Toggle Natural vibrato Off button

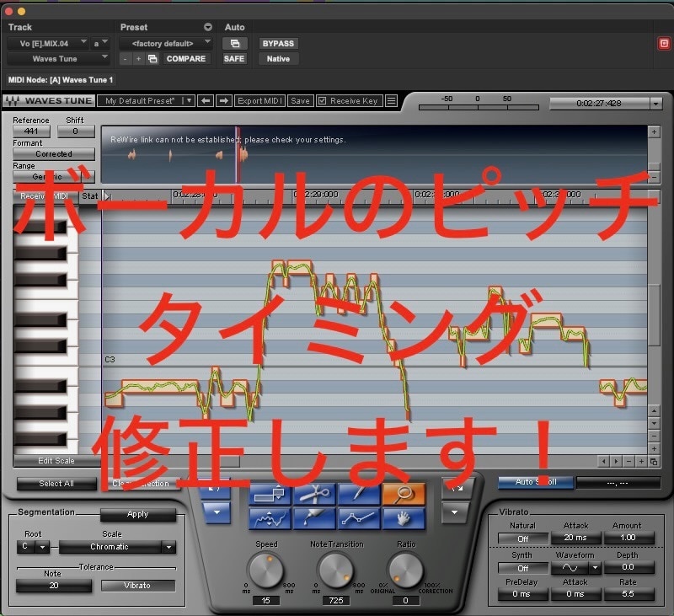coord(522,538)
